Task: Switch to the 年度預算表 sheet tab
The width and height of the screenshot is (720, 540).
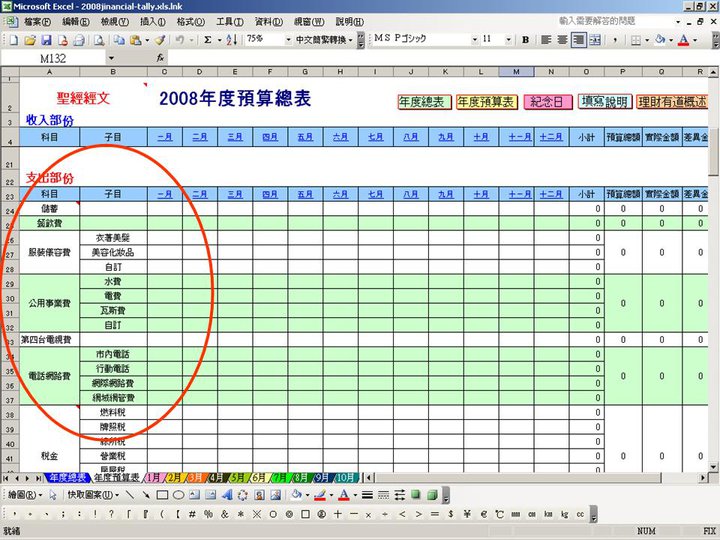Action: (118, 478)
